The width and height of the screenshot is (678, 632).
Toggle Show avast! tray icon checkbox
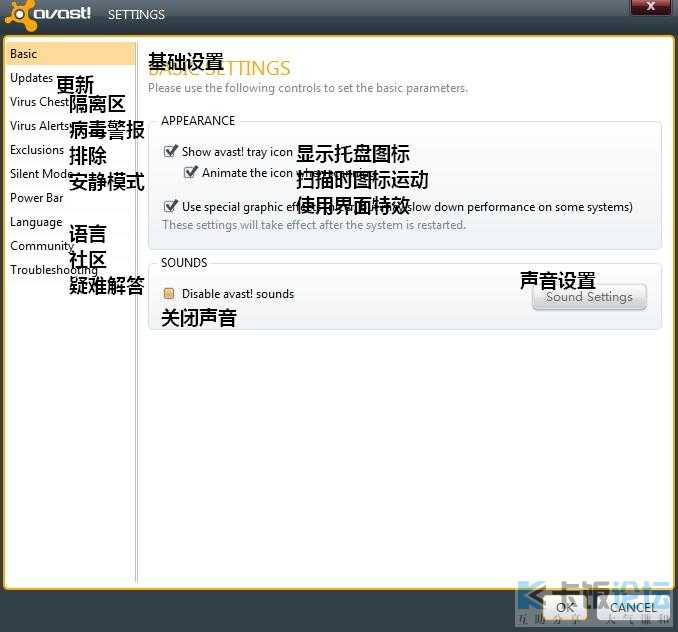tap(170, 152)
